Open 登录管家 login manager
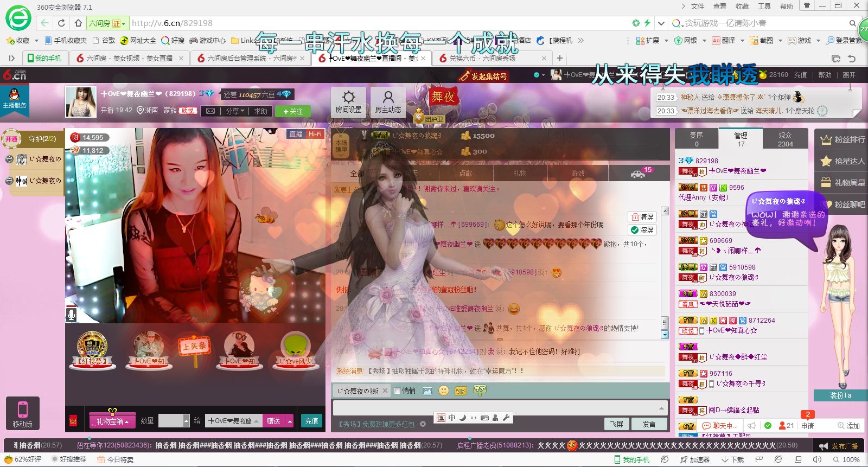This screenshot has width=868, height=467. pos(844,41)
